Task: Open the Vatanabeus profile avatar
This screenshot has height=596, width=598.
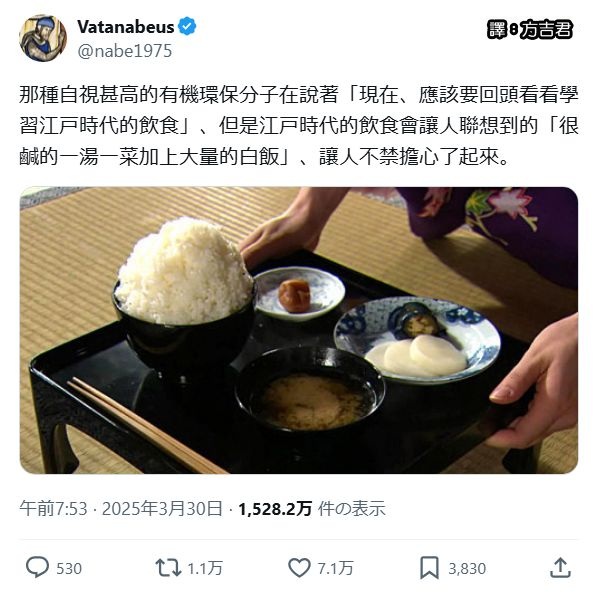Action: [43, 38]
